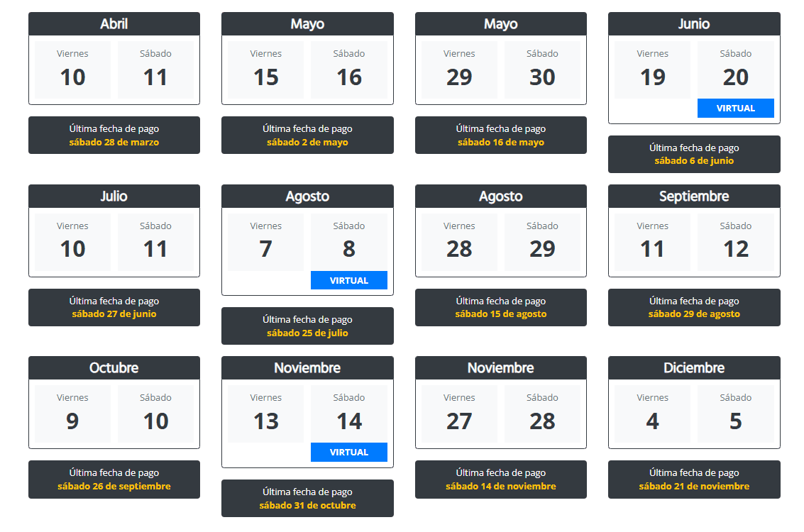804x532 pixels.
Task: Pick Sábado 12 in the Septiembre card
Action: pyautogui.click(x=735, y=242)
